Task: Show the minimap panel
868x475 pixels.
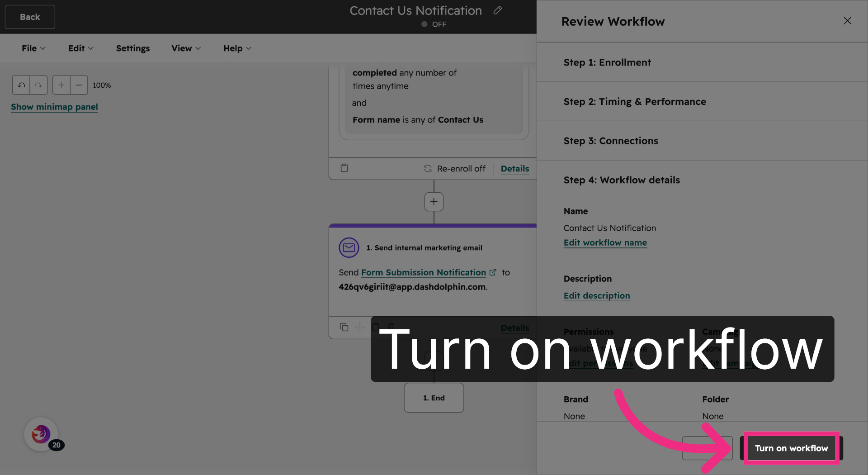Action: coord(54,107)
